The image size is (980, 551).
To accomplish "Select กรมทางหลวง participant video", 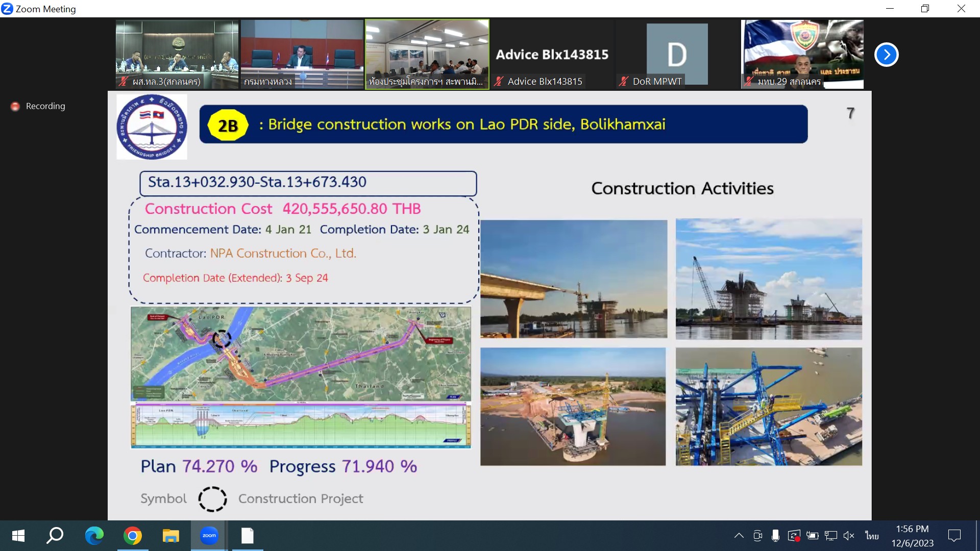I will point(302,55).
